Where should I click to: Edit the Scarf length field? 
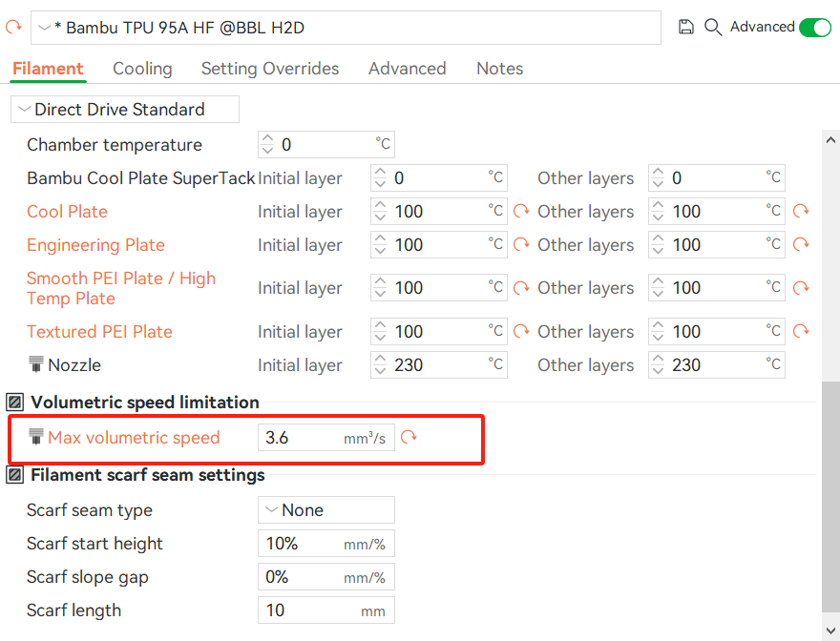click(326, 610)
